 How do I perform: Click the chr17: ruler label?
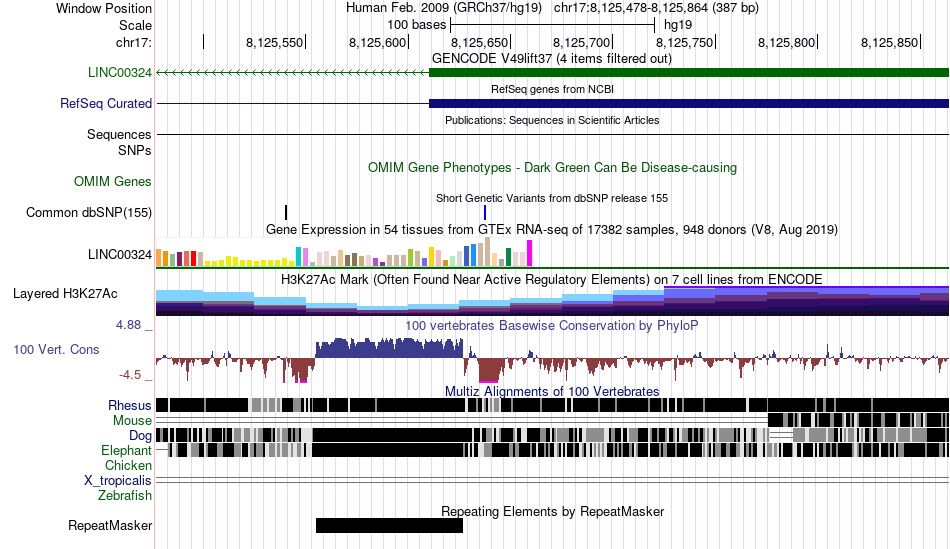(x=134, y=42)
